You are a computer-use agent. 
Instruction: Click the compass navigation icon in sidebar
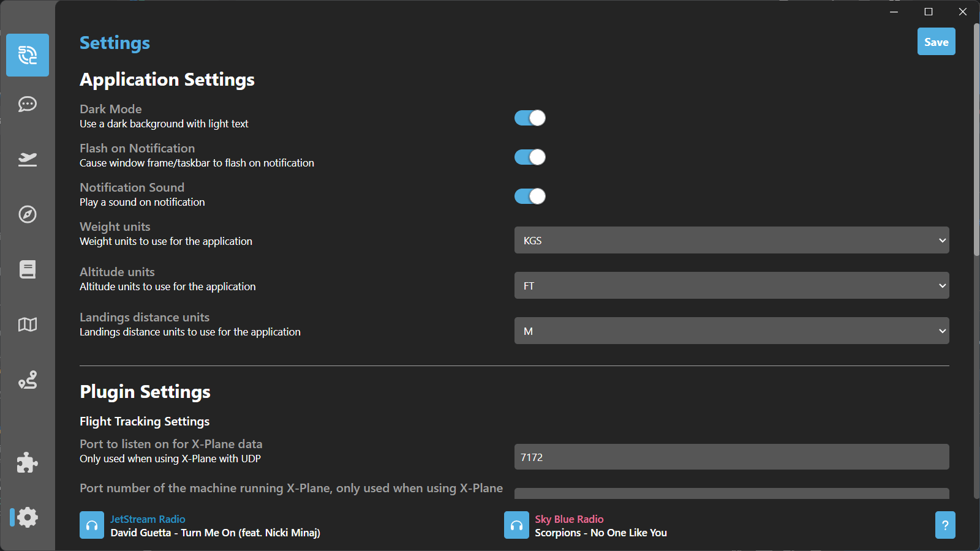[x=28, y=214]
